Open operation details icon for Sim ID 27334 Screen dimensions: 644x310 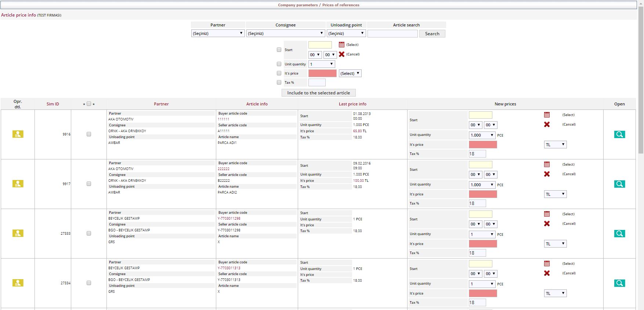tap(18, 283)
